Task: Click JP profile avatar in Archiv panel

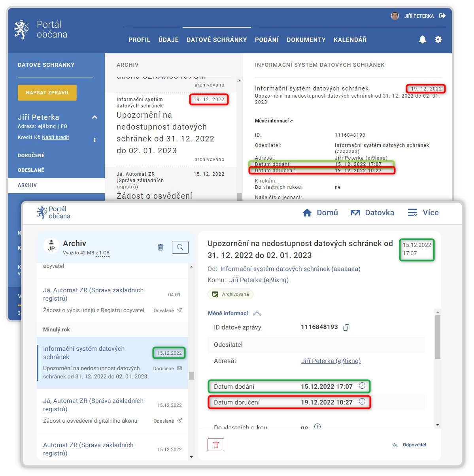Action: click(x=51, y=245)
